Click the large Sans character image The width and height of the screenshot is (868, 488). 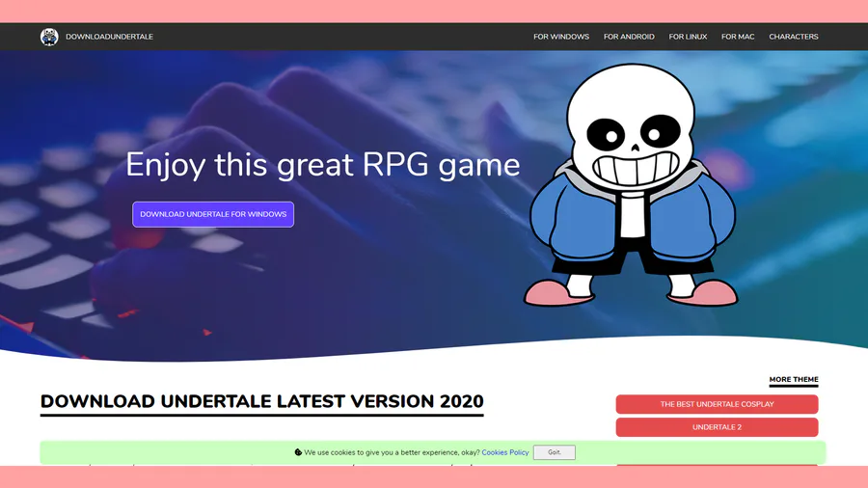click(631, 185)
